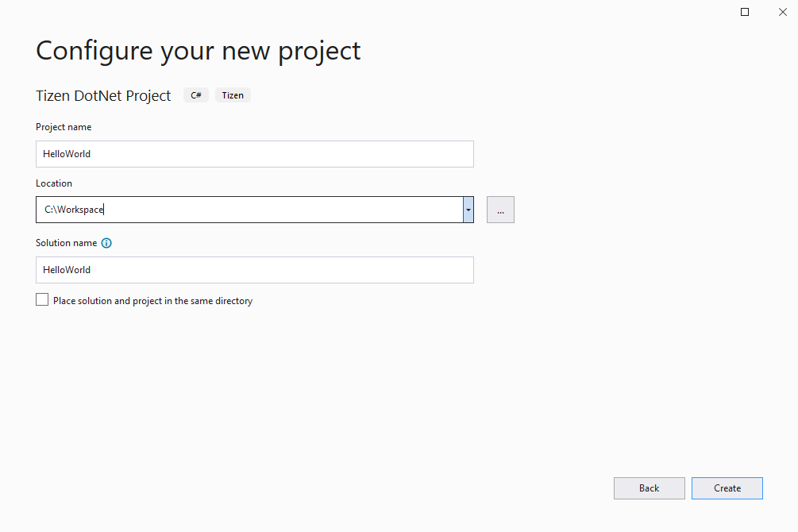This screenshot has width=798, height=532.
Task: Maximize the Configure project window
Action: 744,12
